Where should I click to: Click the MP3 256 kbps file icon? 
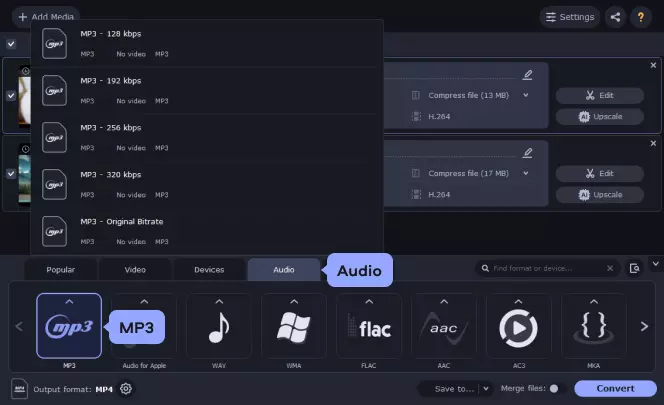tap(54, 137)
